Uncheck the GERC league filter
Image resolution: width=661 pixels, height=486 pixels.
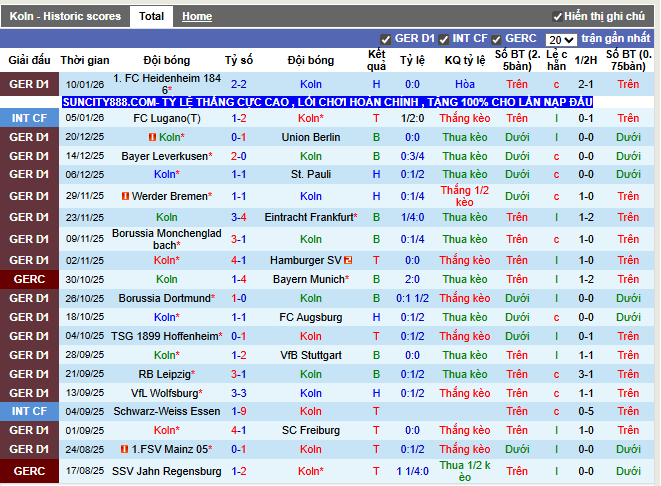point(496,40)
